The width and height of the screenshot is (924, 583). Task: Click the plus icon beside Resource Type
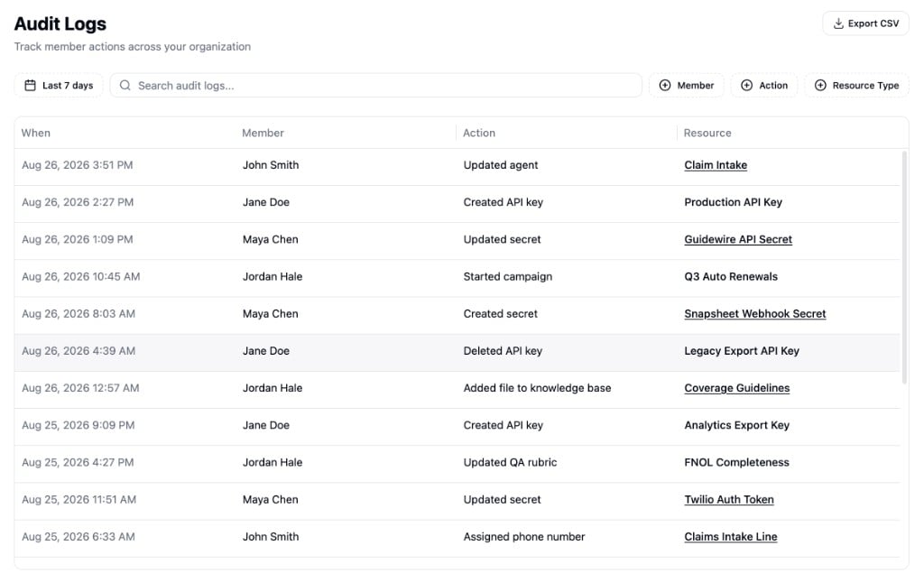[820, 86]
